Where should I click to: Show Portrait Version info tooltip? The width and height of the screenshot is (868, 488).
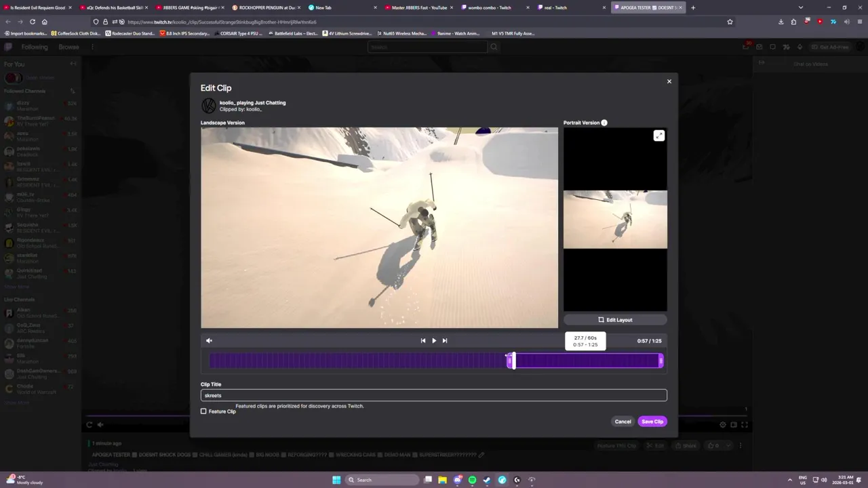[604, 123]
